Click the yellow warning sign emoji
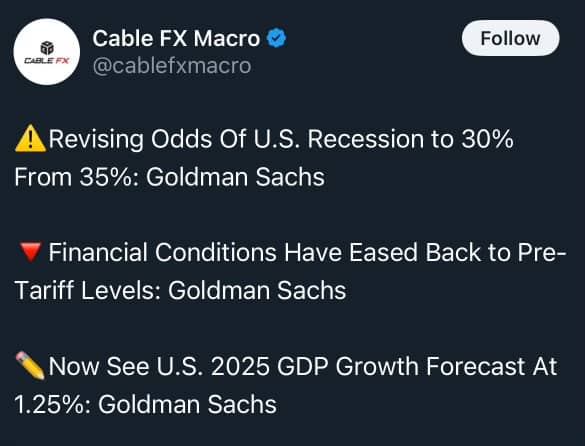This screenshot has width=585, height=446. click(x=30, y=139)
